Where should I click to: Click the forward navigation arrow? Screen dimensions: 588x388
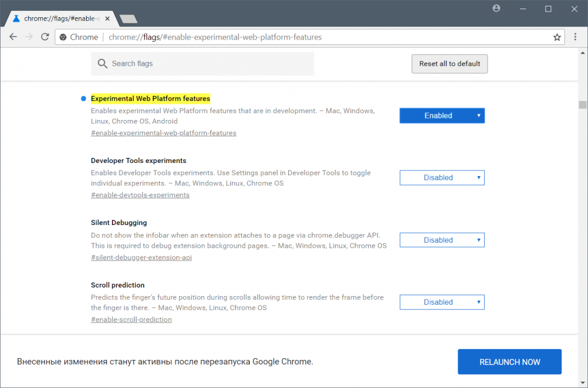(29, 37)
